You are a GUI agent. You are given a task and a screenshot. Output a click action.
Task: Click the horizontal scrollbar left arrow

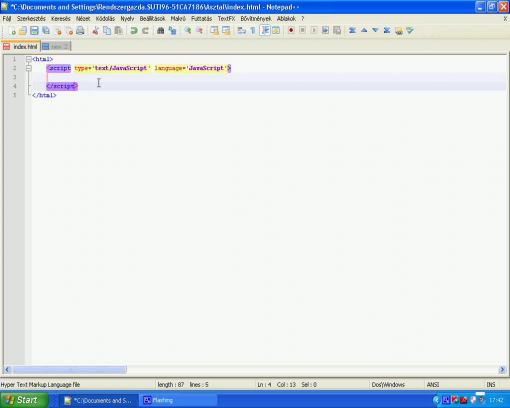7,369
